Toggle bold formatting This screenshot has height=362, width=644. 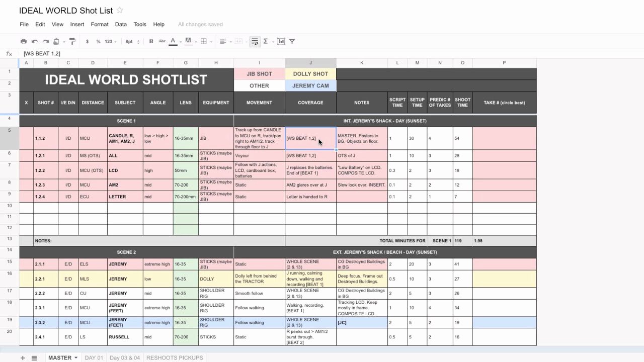pyautogui.click(x=151, y=42)
